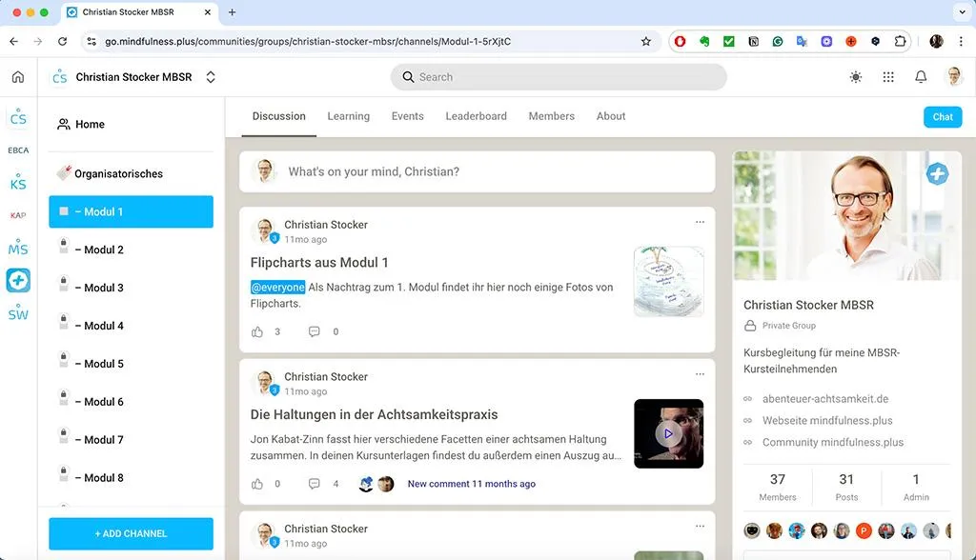Open the Flipcharts aus Modul 1 post title

[319, 263]
